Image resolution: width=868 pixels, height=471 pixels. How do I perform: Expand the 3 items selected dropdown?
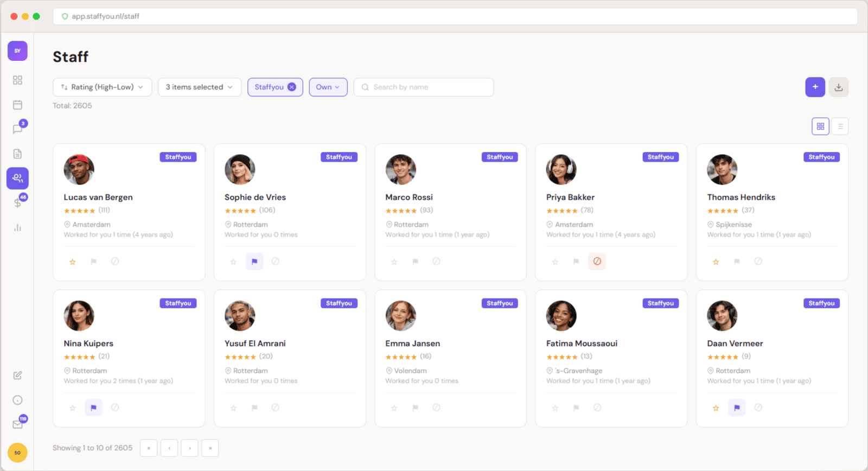(x=200, y=87)
